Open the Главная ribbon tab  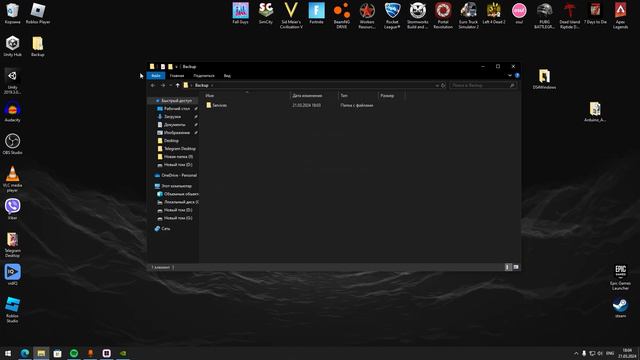coord(177,76)
